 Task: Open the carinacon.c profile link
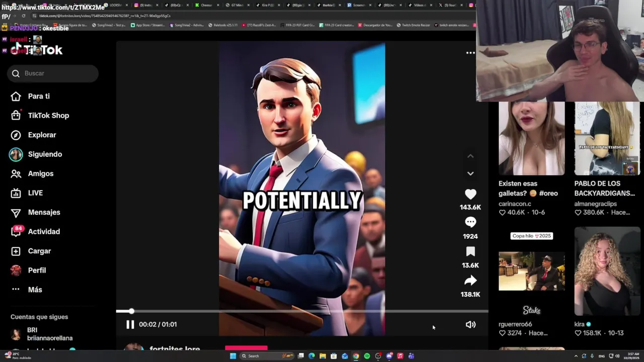pyautogui.click(x=515, y=204)
